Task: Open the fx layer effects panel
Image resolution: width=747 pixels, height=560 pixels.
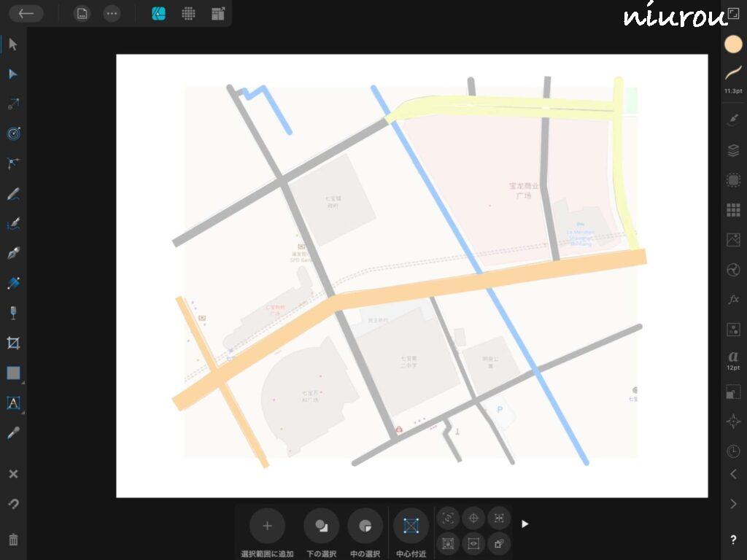Action: [733, 300]
